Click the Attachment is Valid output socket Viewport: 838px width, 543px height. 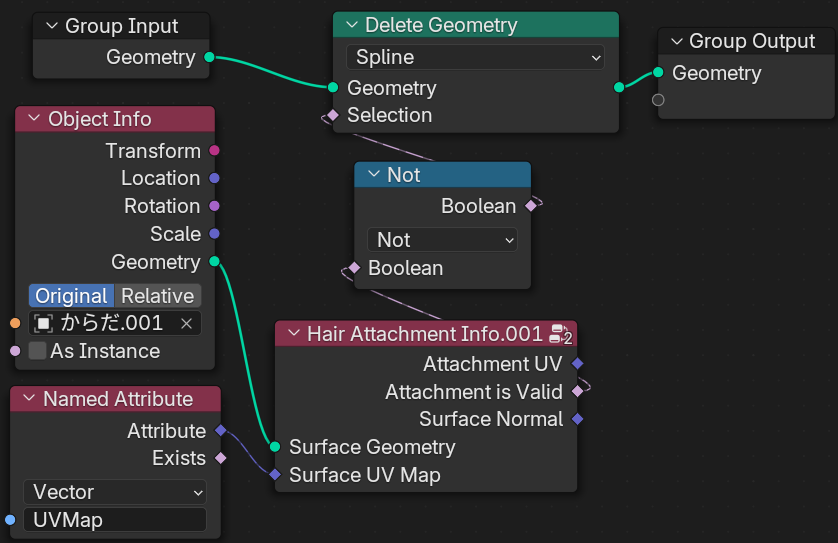[x=577, y=392]
